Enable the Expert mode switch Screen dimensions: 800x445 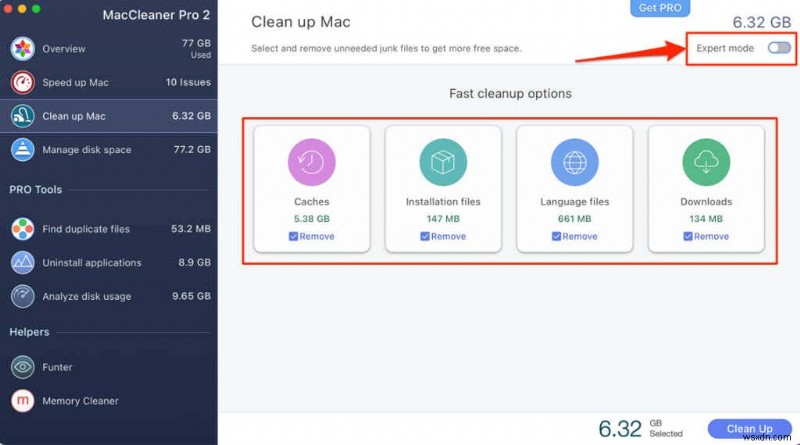click(778, 48)
